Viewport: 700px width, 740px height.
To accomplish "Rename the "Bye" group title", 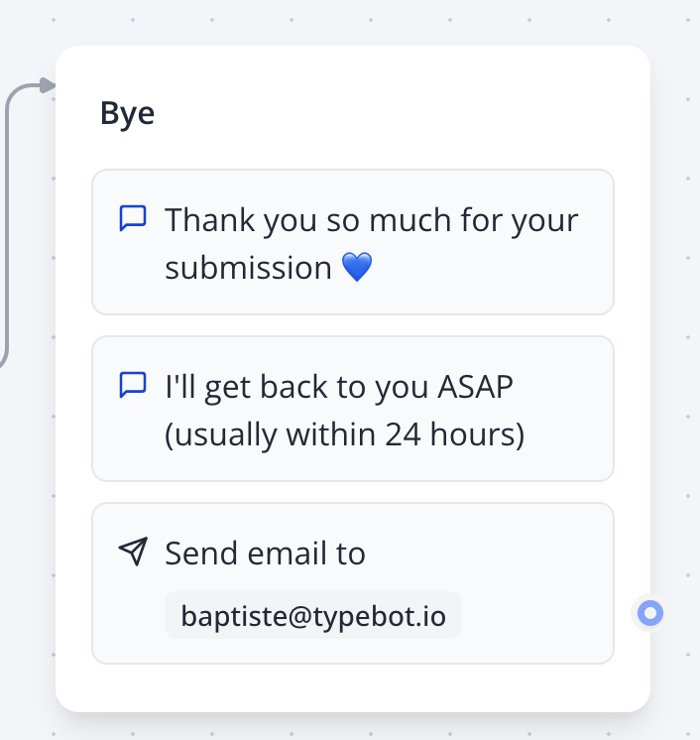I will coord(127,113).
